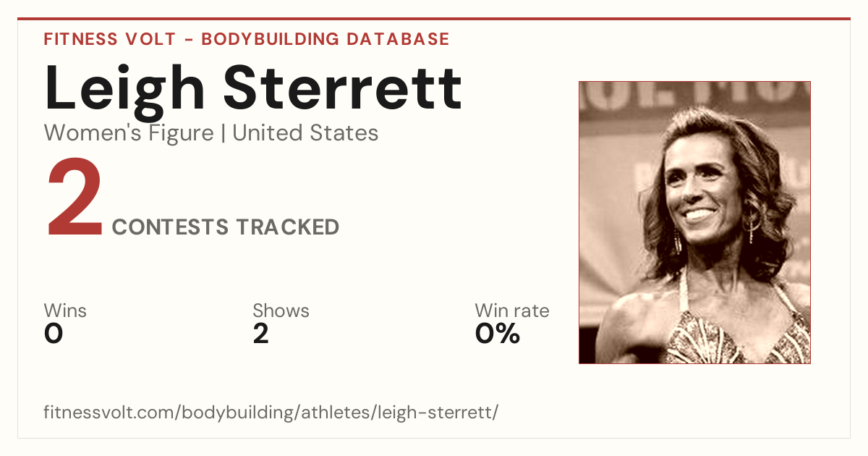Click the Shows stat label
868x456 pixels.
pos(281,311)
